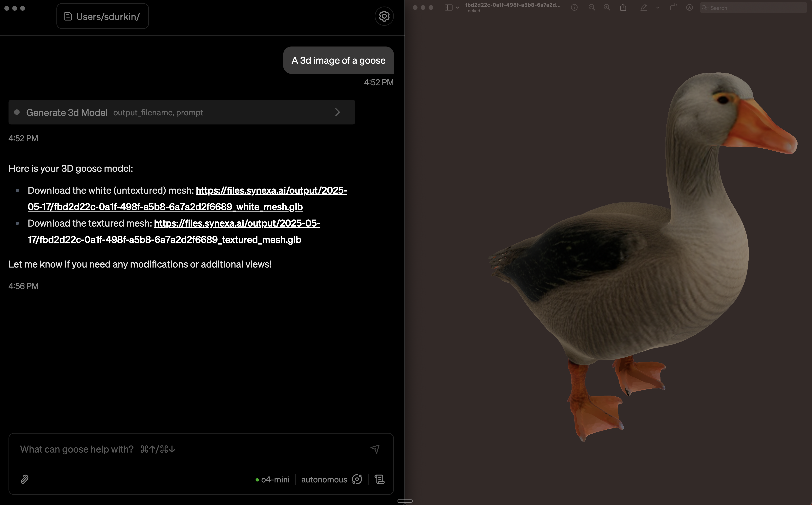Send message with paper plane icon

(x=375, y=449)
